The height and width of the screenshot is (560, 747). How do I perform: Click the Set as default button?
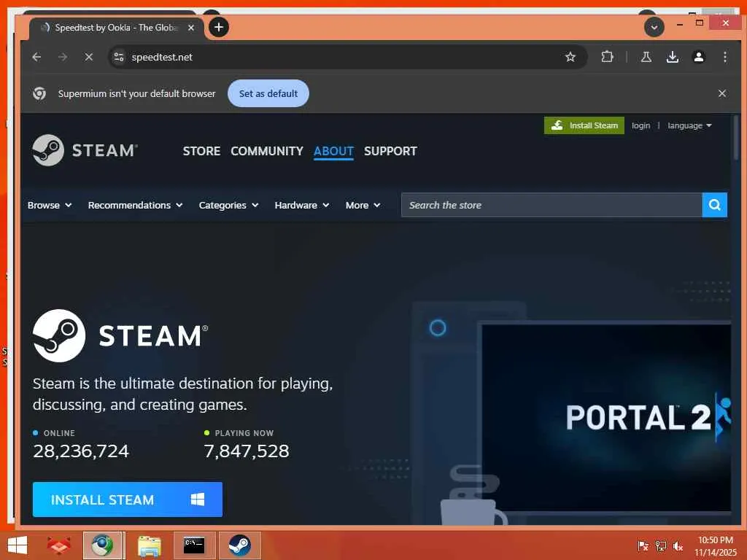[268, 93]
